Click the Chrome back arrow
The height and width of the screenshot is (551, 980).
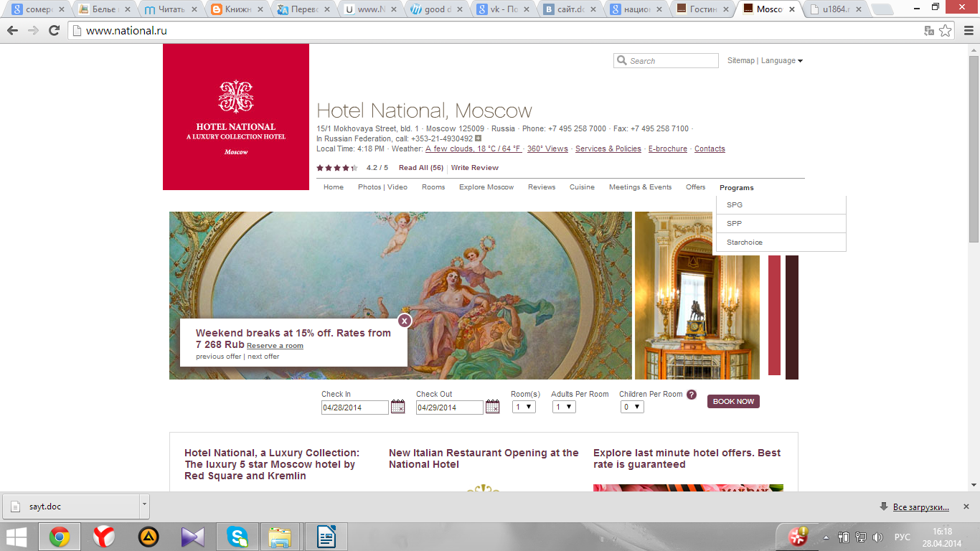pos(12,31)
